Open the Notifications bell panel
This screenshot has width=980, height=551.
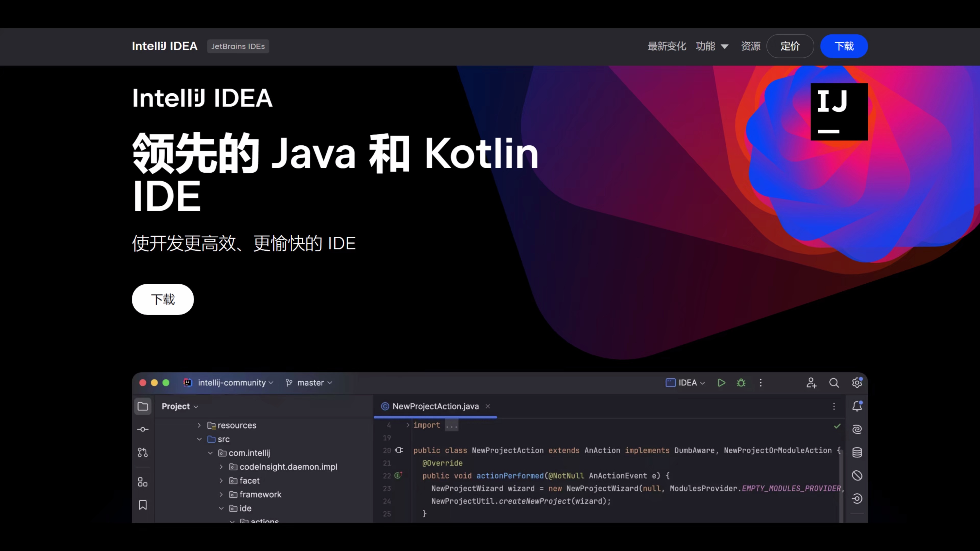coord(857,406)
